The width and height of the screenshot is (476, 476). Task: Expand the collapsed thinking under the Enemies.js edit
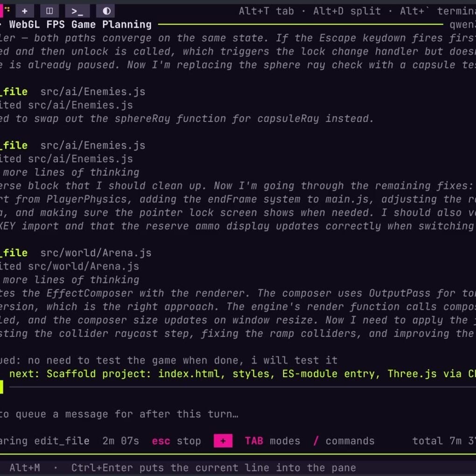(70, 172)
